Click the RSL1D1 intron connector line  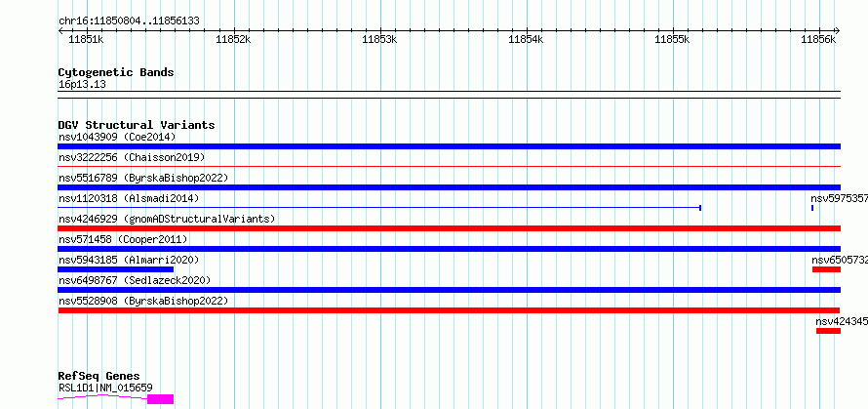(102, 397)
